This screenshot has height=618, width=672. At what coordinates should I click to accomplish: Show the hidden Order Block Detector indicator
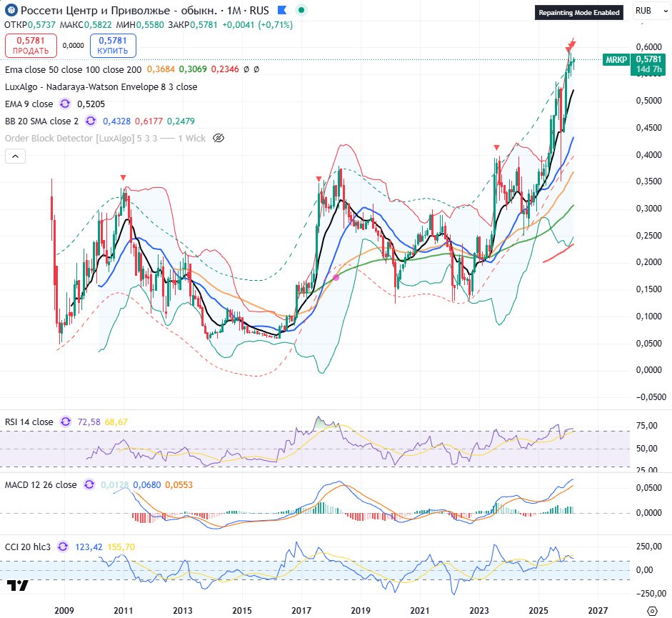[219, 138]
